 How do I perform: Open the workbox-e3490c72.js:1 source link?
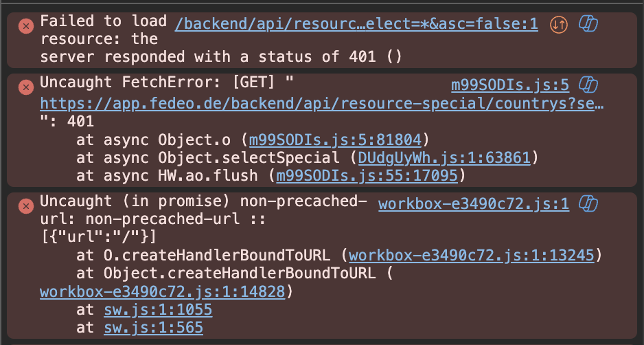[474, 203]
